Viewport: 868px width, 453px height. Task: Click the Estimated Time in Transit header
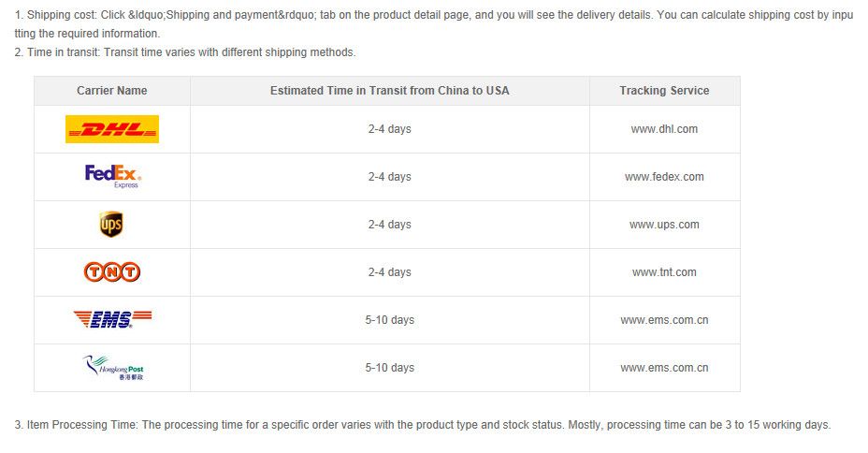tap(390, 90)
